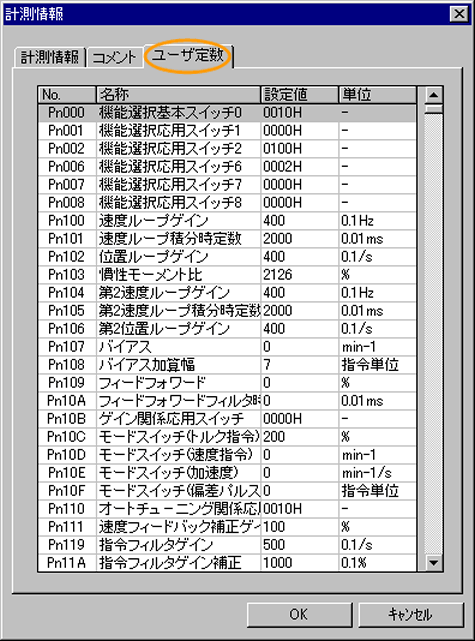Click the 200 value in row Pn10C
Image resolution: width=475 pixels, height=641 pixels.
[300, 437]
